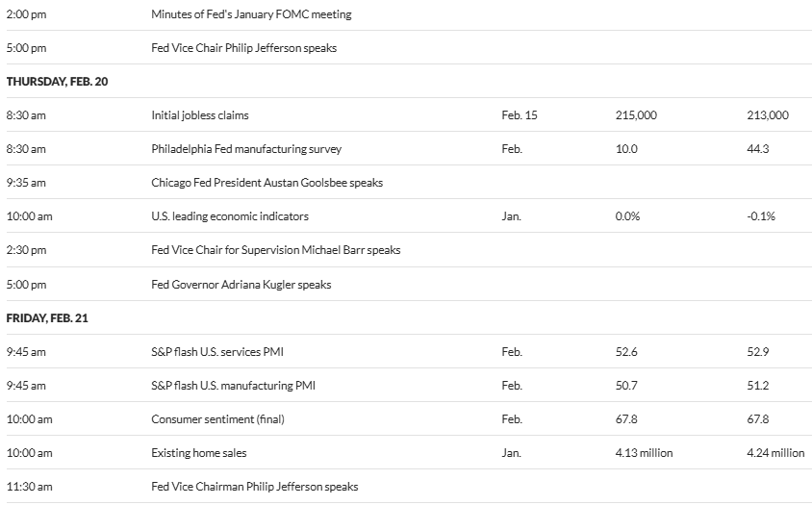Open 'Philadelphia Fed manufacturing survey' entry
Screen dimensions: 812x505
click(246, 149)
